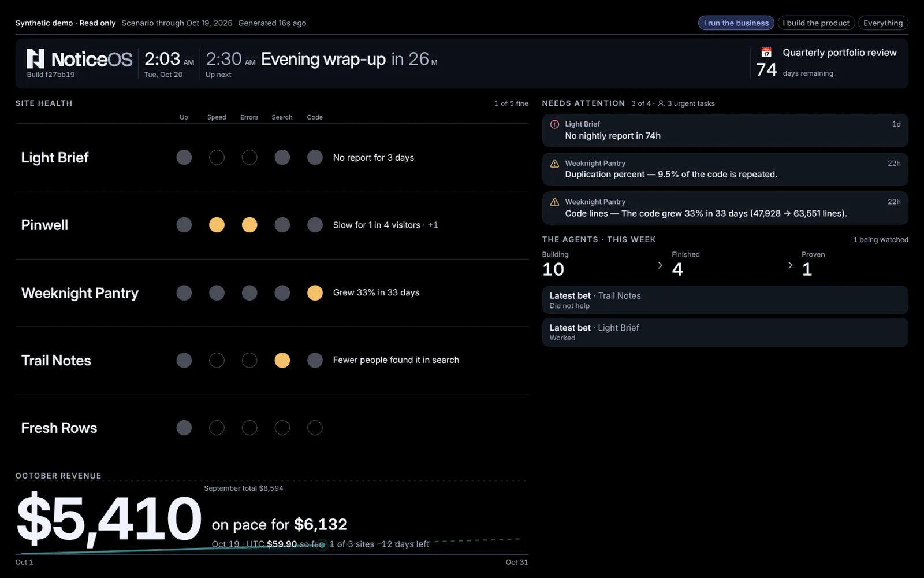This screenshot has width=924, height=578.
Task: Click 'Slow for 1 in 4 visitors' note
Action: tap(377, 225)
